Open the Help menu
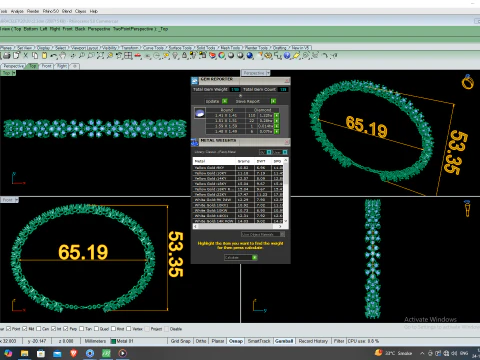 coord(94,11)
